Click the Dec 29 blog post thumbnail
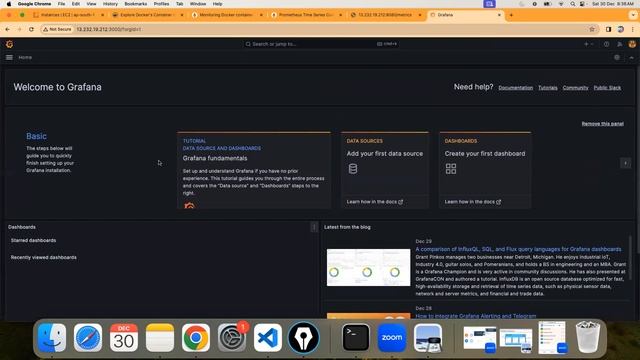Screen dimensions: 640x360 369,267
